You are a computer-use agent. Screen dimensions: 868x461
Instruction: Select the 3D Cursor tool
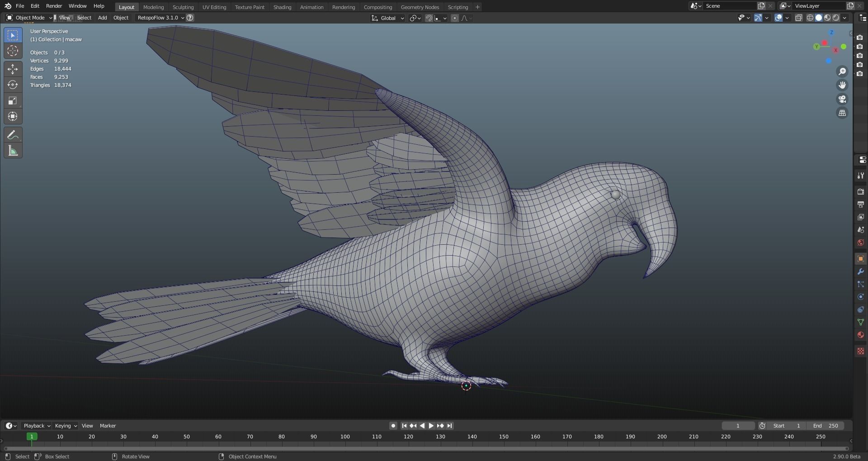coord(13,51)
